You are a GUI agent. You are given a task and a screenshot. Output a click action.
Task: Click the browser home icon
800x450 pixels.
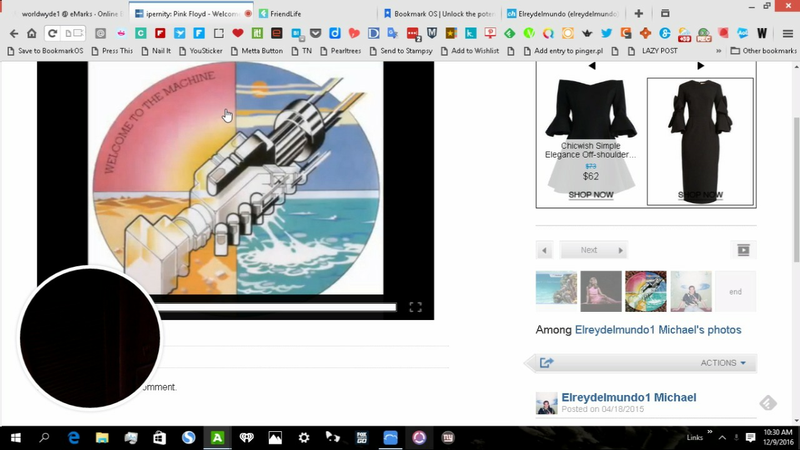[31, 33]
